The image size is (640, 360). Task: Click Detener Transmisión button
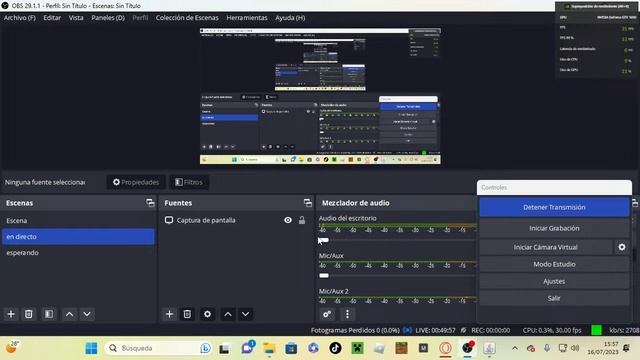pos(554,207)
